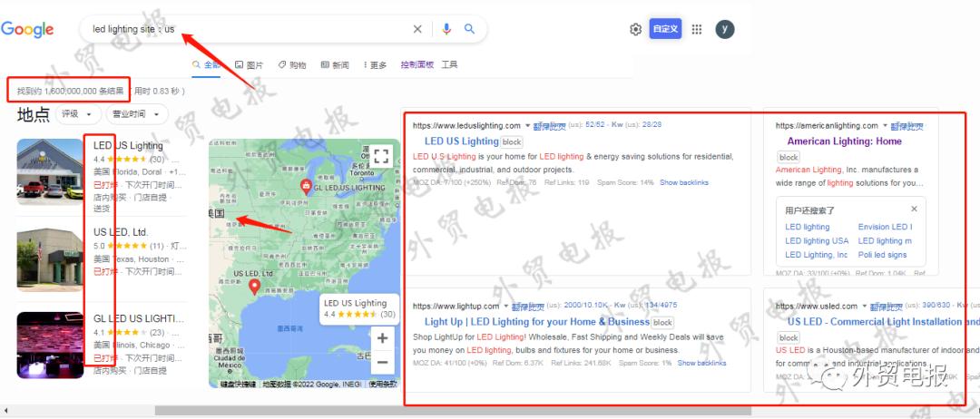Click the Google logo
Viewport: 980px width, 419px height.
(27, 29)
